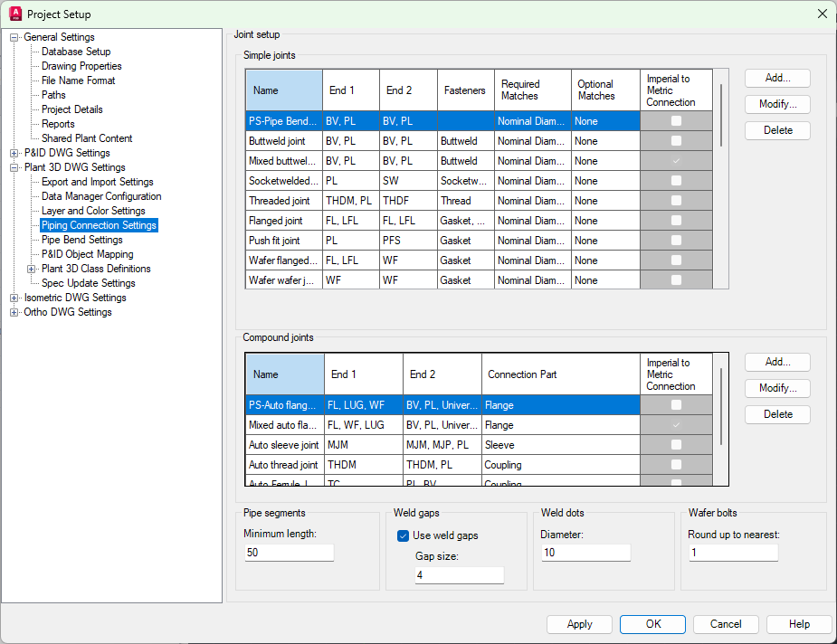This screenshot has height=644, width=837.
Task: Collapse the General Settings tree node
Action: coord(14,37)
